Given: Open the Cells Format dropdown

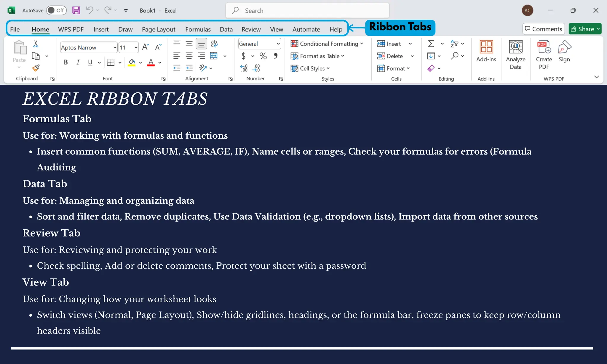Looking at the screenshot, I should point(394,68).
